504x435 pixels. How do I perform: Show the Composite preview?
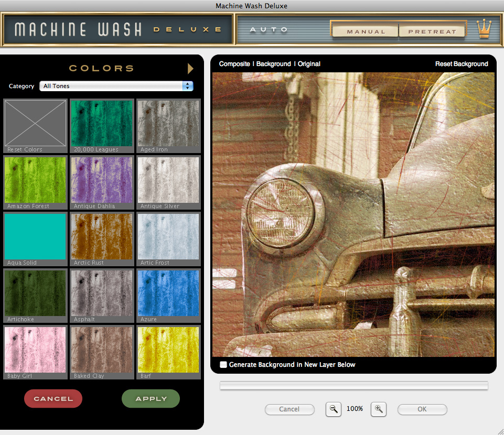click(x=234, y=63)
